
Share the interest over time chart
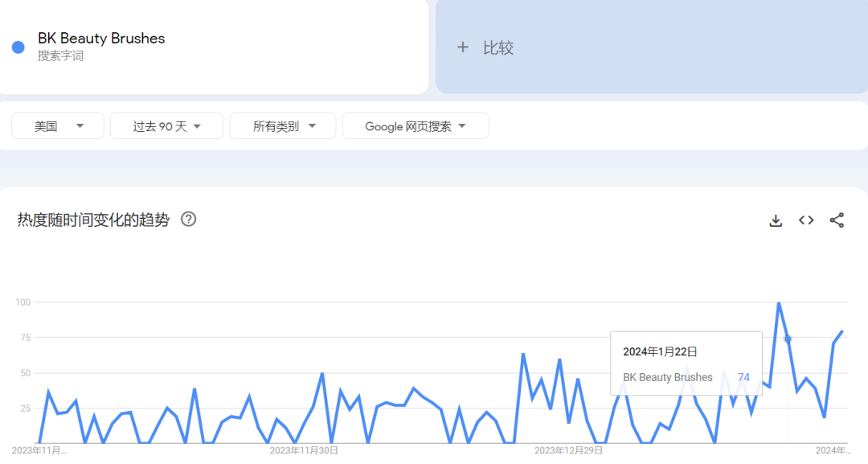(x=837, y=220)
